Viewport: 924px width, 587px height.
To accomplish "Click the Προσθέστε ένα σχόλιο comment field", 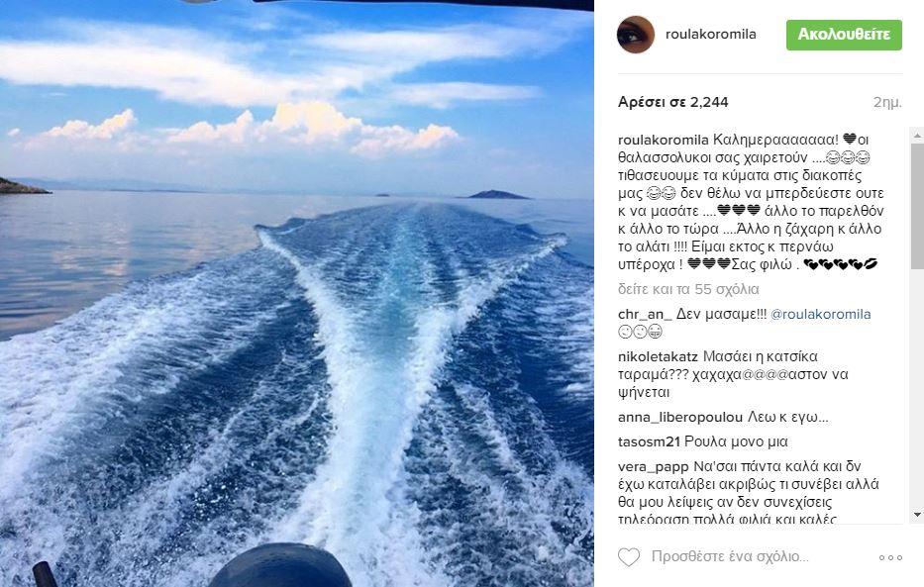I will click(x=730, y=556).
